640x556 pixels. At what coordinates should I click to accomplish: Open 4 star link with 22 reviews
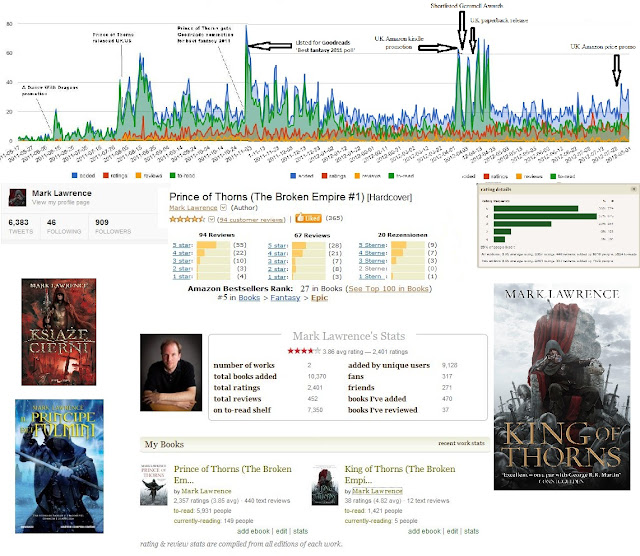(x=182, y=253)
